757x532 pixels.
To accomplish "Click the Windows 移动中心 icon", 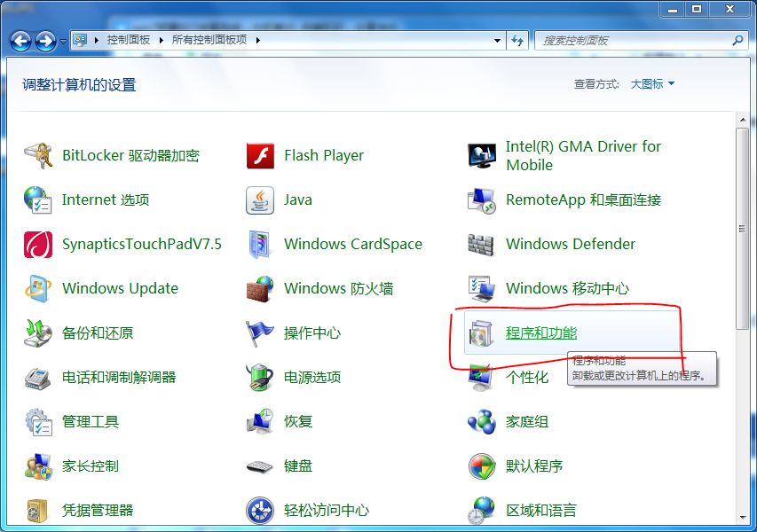I will coord(482,288).
